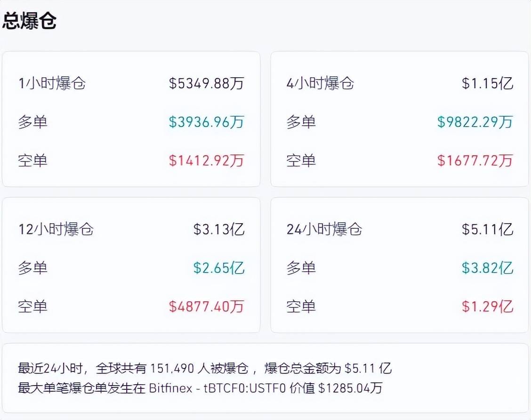The height and width of the screenshot is (420, 531).
Task: Click the red $1677.72万 short value
Action: click(475, 161)
